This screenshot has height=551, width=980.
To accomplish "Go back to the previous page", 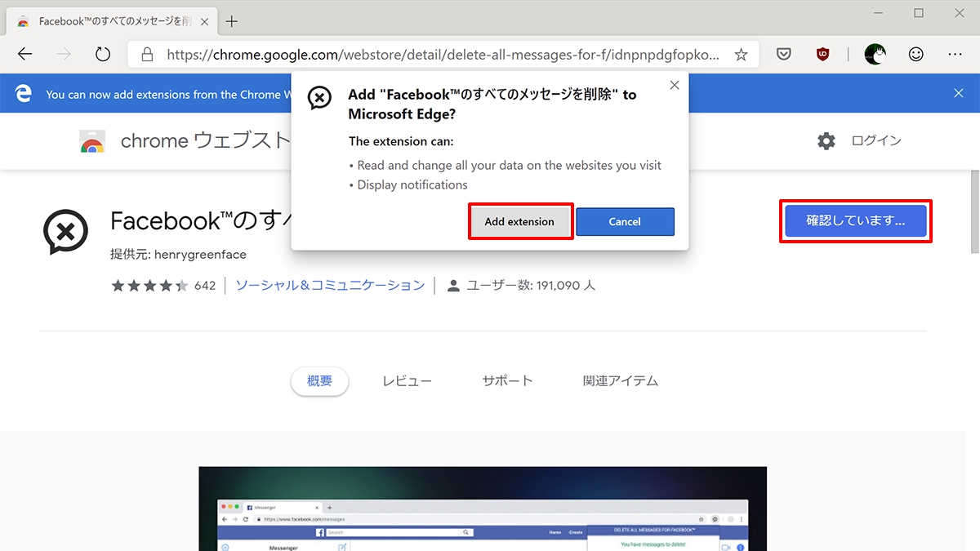I will tap(24, 55).
